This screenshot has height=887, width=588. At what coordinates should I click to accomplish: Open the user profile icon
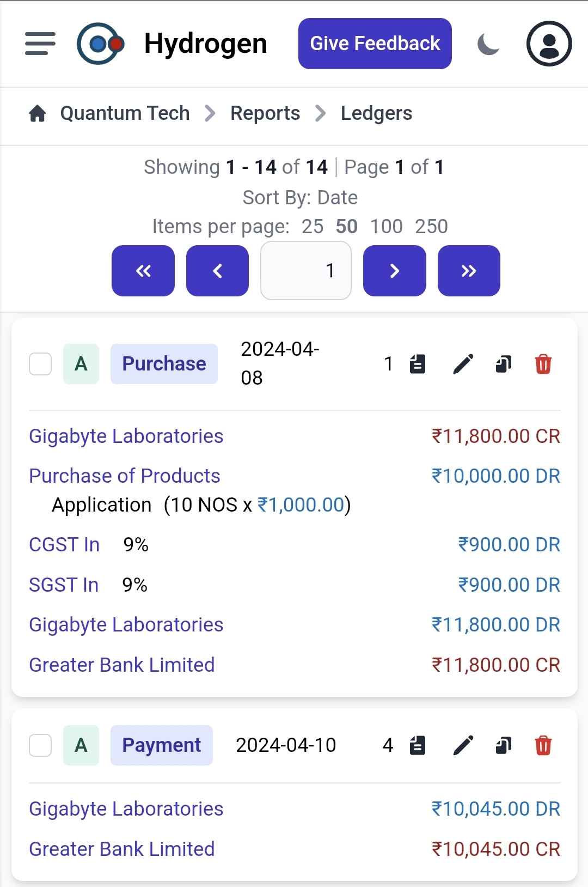tap(549, 44)
